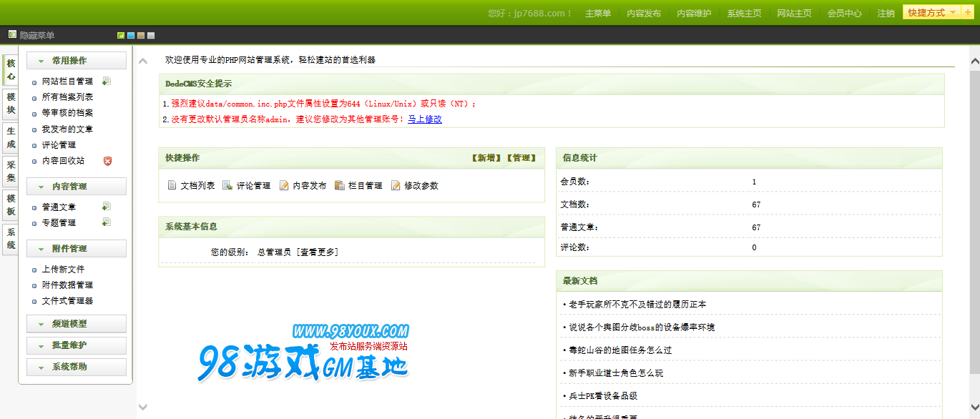Image resolution: width=980 pixels, height=419 pixels.
Task: Open article 兵士PK看设备品级
Action: pos(603,396)
